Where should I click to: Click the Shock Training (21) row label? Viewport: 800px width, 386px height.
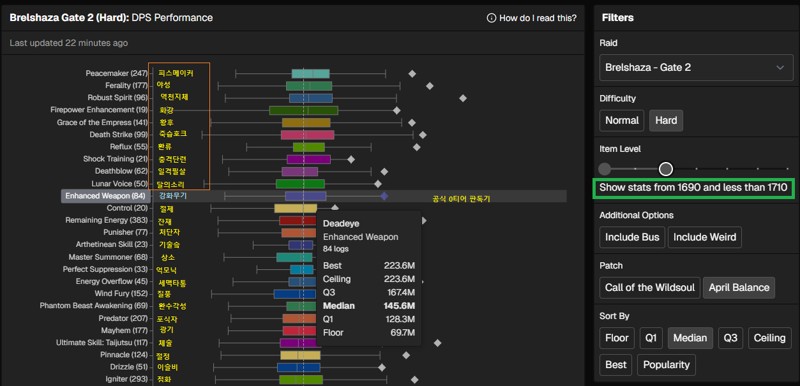point(116,159)
